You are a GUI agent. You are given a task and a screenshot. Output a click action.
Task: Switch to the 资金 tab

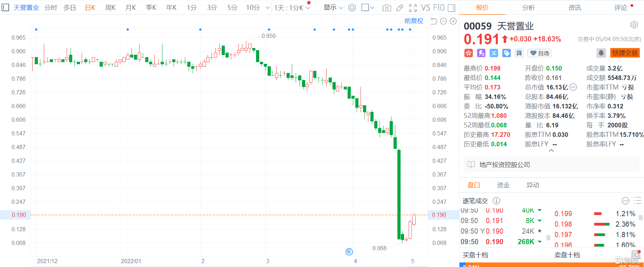click(503, 185)
